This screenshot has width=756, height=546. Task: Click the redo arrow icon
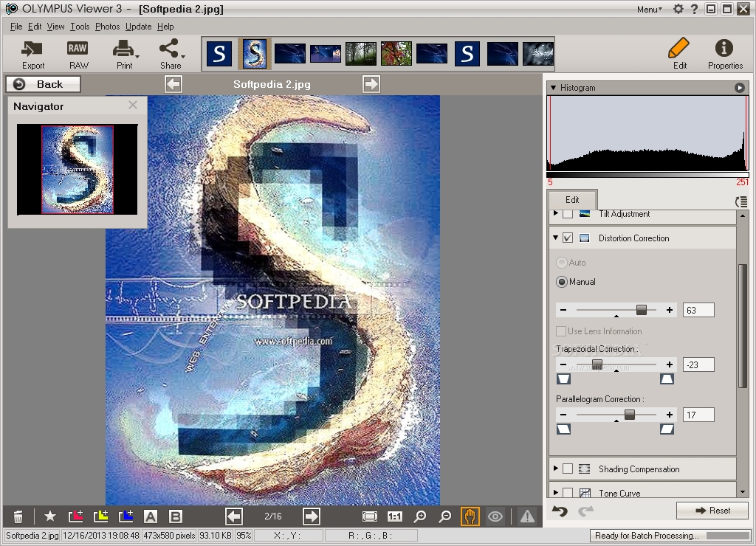585,511
